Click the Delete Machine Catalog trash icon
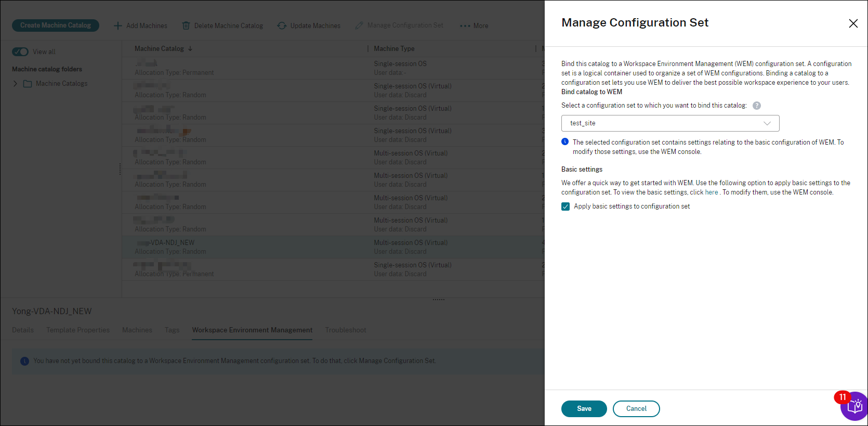Screen dimensions: 868x426 pos(186,25)
